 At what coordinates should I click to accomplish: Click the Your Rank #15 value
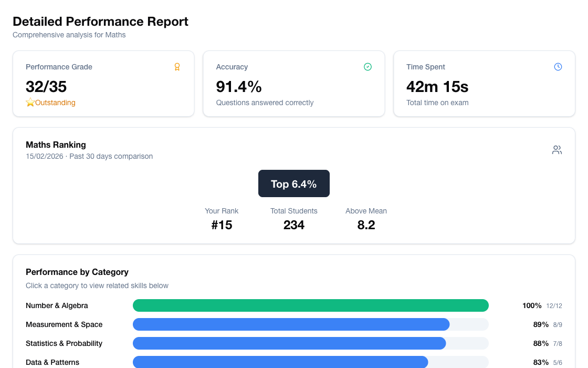[222, 225]
